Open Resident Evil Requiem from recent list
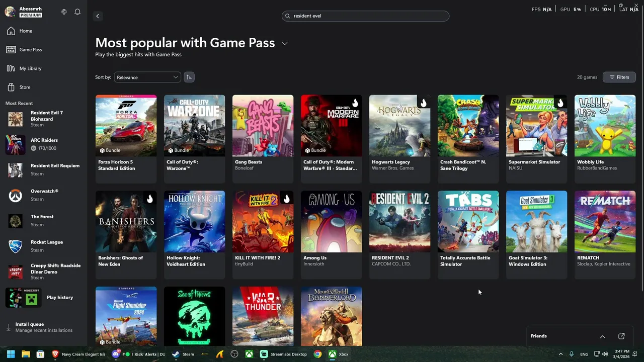The image size is (644, 362). click(43, 170)
